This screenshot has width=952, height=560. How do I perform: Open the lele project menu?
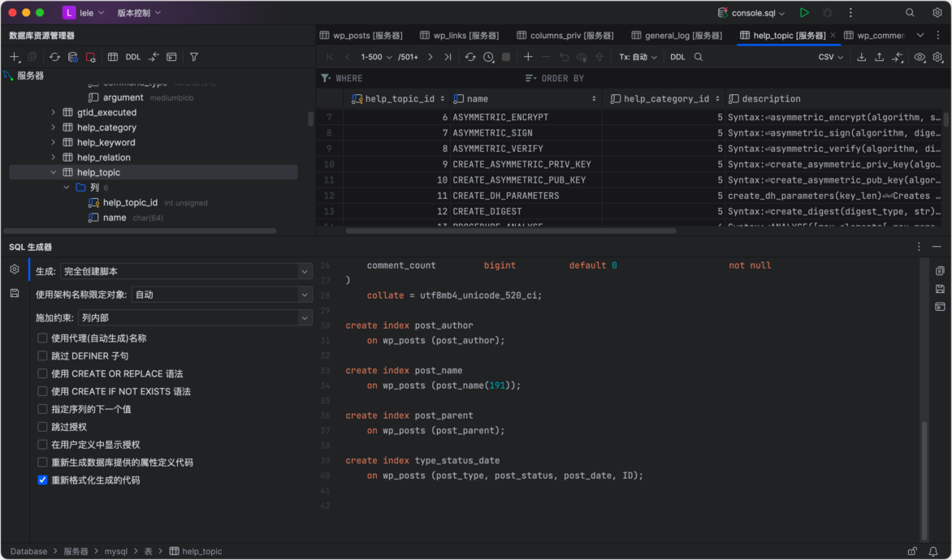[x=84, y=13]
